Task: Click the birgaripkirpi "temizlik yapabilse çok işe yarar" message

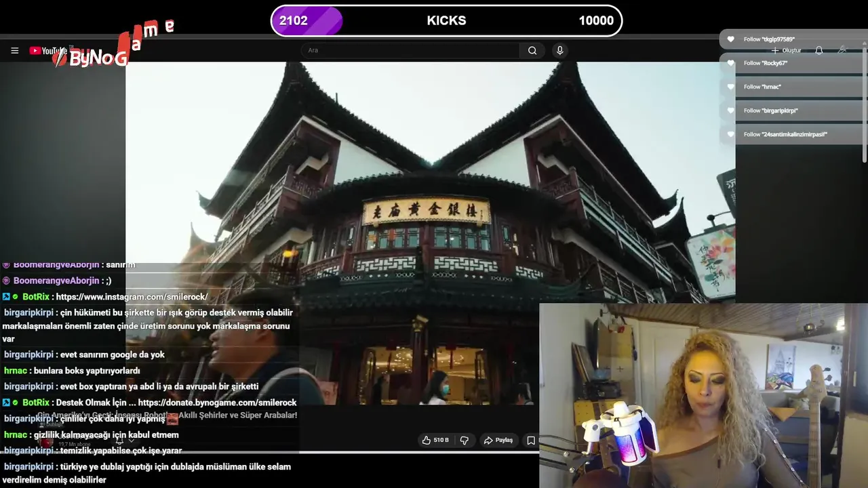Action: point(93,451)
